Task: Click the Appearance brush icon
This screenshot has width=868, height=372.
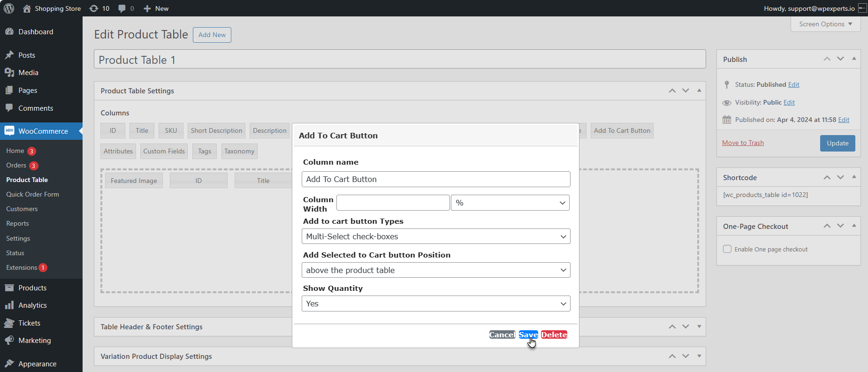Action: 9,364
